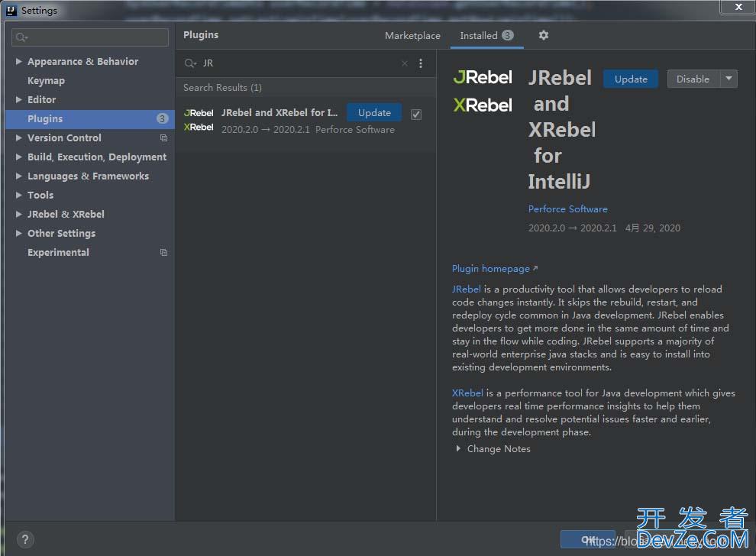This screenshot has width=756, height=556.
Task: Click the plugins settings gear icon
Action: [544, 35]
